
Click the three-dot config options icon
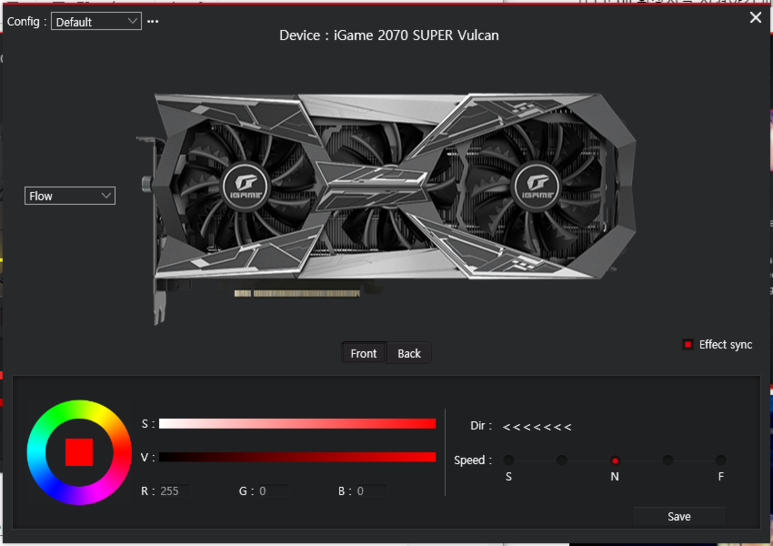point(153,21)
